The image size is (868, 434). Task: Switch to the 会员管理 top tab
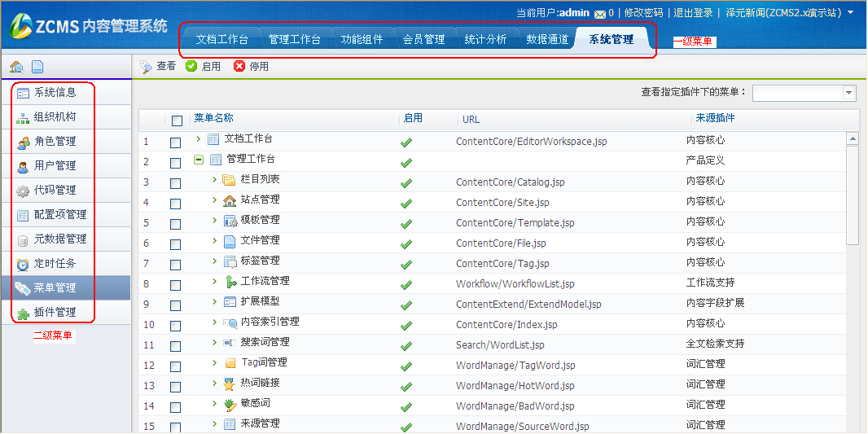click(x=423, y=39)
